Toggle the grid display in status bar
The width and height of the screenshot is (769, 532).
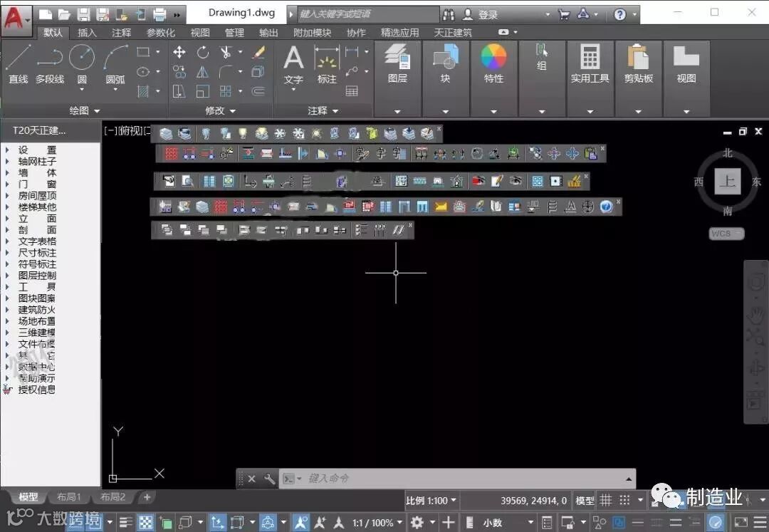(606, 501)
